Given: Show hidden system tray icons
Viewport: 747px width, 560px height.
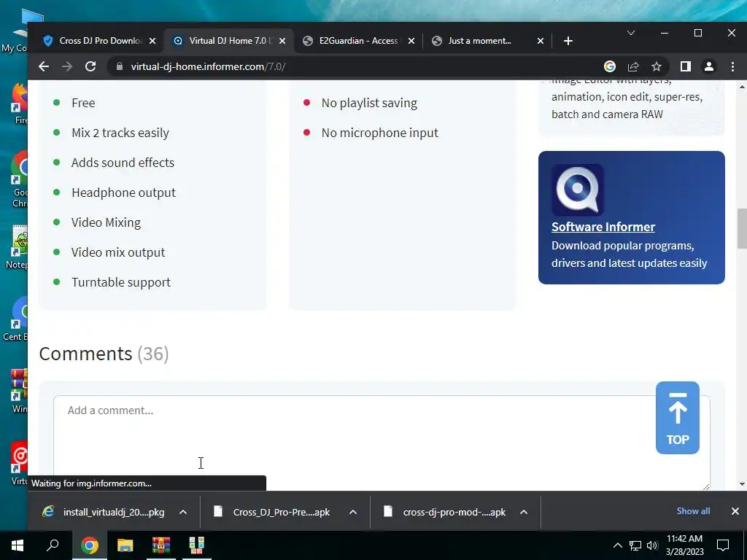Looking at the screenshot, I should (617, 545).
